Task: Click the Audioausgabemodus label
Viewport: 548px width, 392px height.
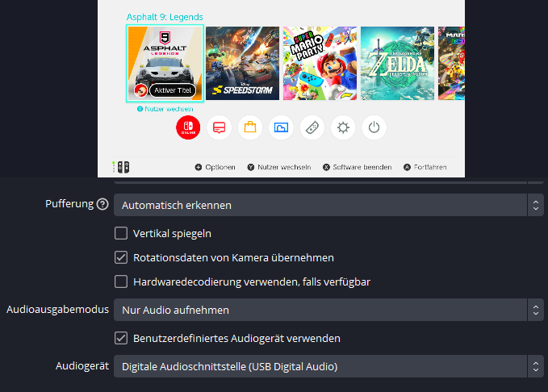Action: point(57,310)
